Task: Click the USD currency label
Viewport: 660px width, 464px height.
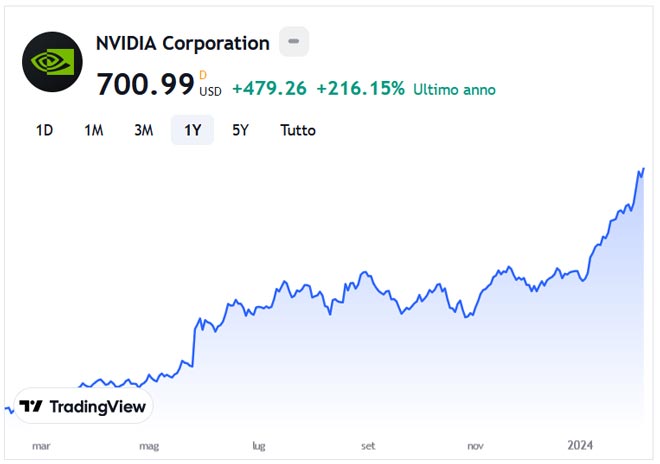Action: [210, 91]
